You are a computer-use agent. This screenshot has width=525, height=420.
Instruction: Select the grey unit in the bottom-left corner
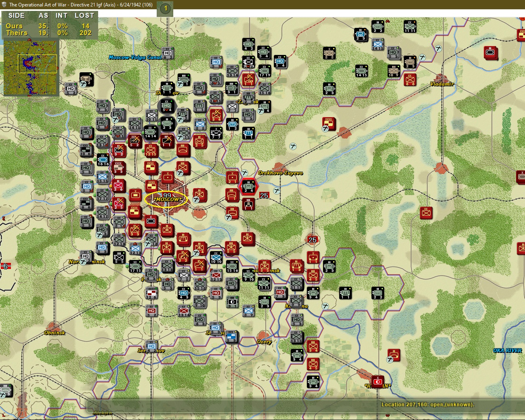point(6,390)
